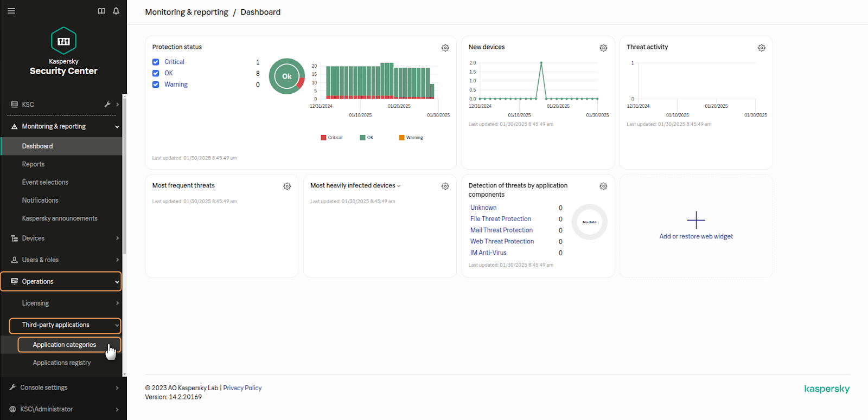Image resolution: width=868 pixels, height=420 pixels.
Task: Click the Ok donut chart
Action: pyautogui.click(x=287, y=76)
